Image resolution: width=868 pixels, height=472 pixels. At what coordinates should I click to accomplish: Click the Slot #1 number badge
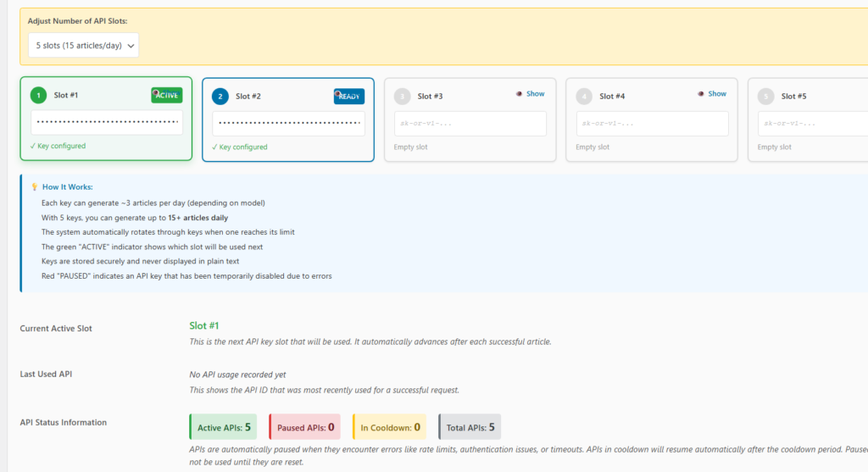coord(38,96)
